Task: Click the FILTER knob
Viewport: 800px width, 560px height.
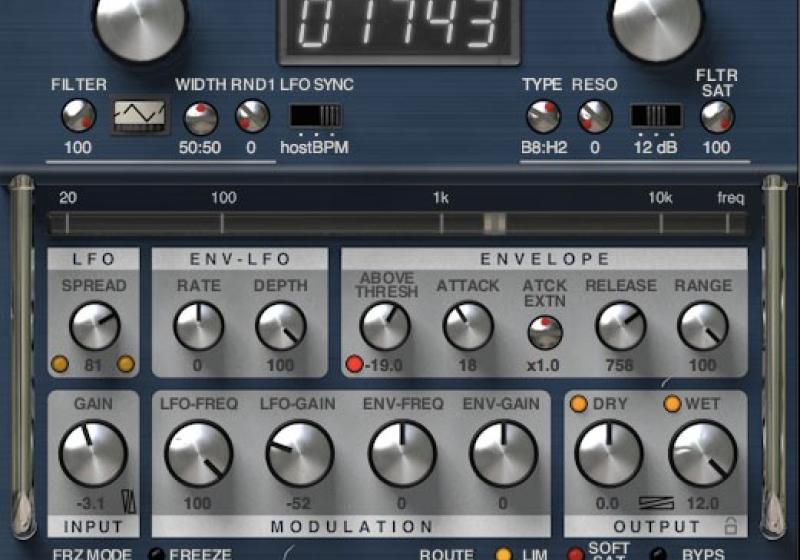Action: click(79, 116)
